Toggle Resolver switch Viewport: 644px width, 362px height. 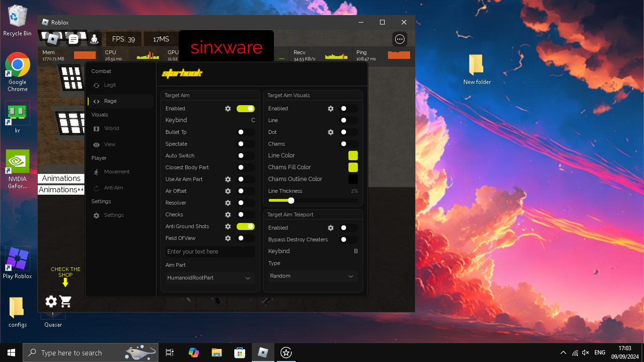pos(246,203)
